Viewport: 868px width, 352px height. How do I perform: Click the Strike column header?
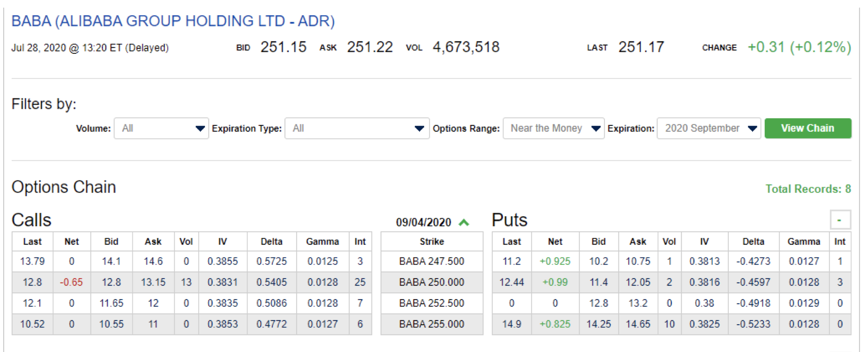coord(432,241)
